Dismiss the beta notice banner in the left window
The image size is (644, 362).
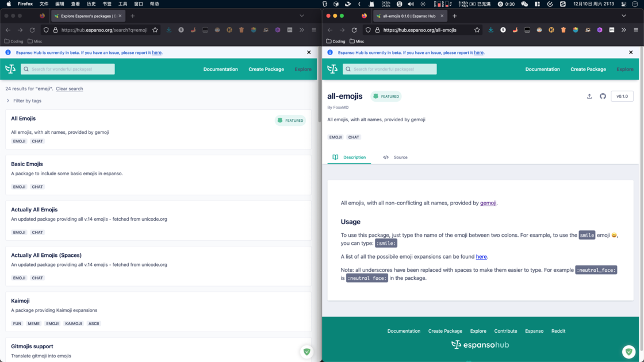[x=309, y=52]
